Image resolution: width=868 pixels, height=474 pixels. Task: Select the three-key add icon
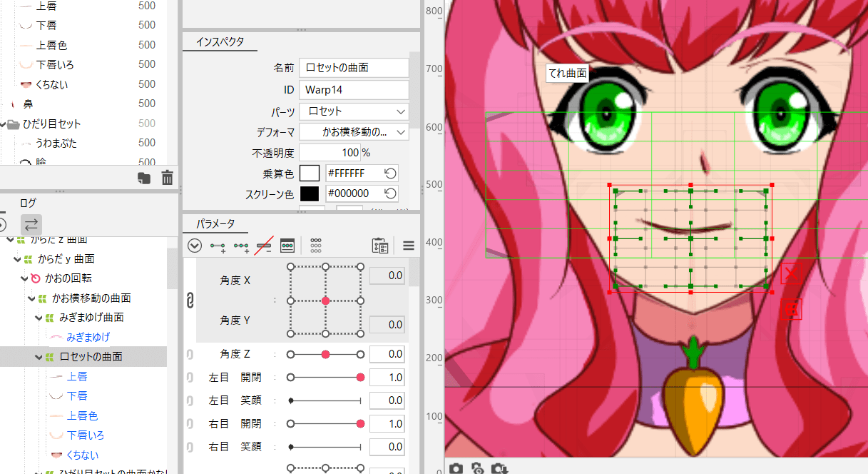pyautogui.click(x=241, y=246)
